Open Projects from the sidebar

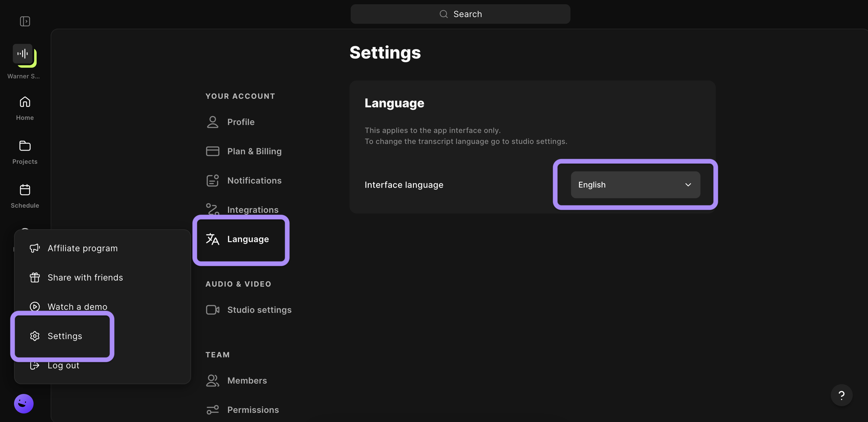pyautogui.click(x=25, y=152)
